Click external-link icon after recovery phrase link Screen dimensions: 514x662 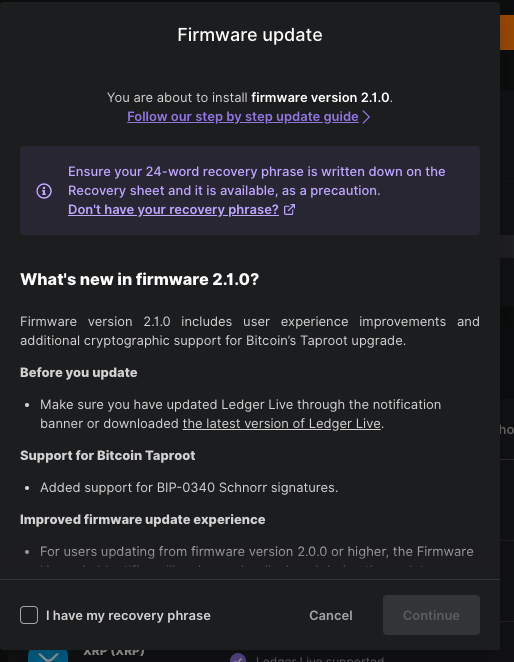tap(289, 209)
